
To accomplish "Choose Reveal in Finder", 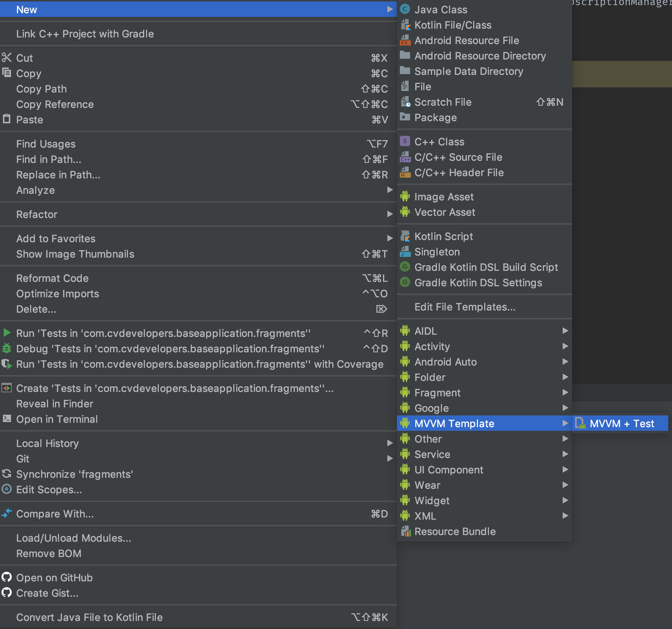I will click(x=198, y=404).
